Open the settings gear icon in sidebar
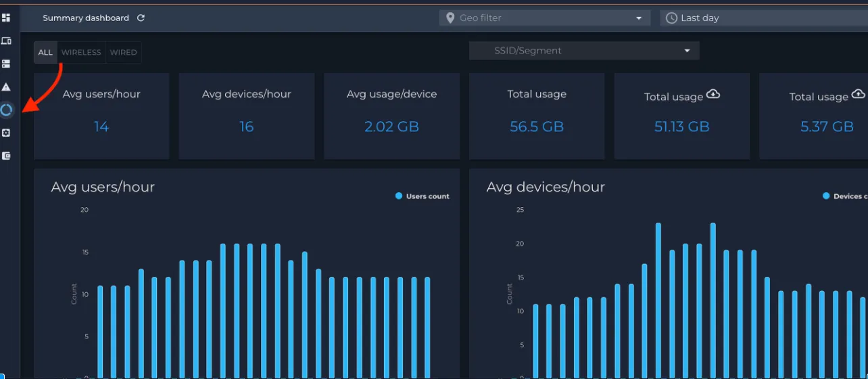868x379 pixels. tap(6, 133)
